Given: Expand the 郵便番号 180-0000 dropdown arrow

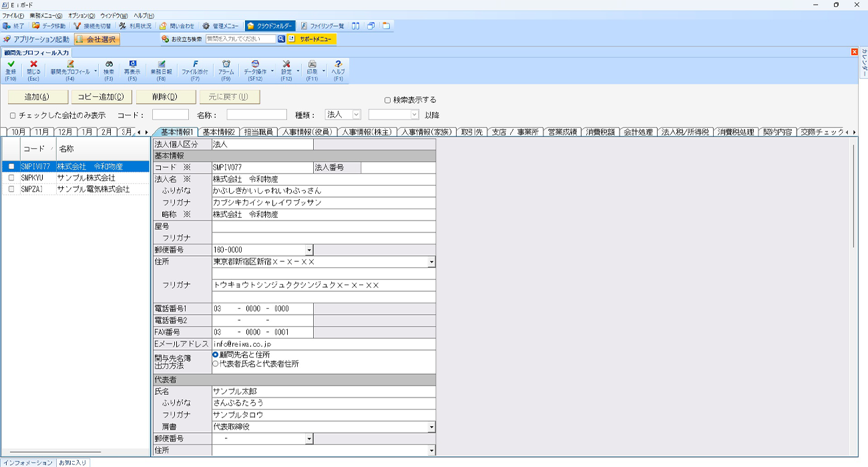Looking at the screenshot, I should 309,251.
